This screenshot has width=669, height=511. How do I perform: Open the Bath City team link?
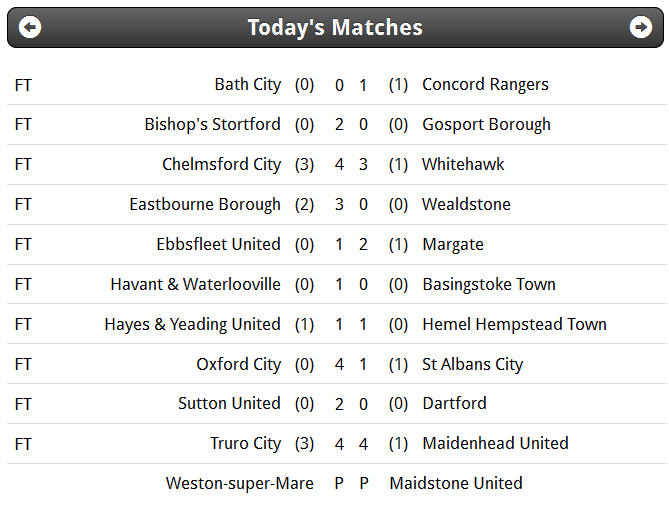coord(248,84)
